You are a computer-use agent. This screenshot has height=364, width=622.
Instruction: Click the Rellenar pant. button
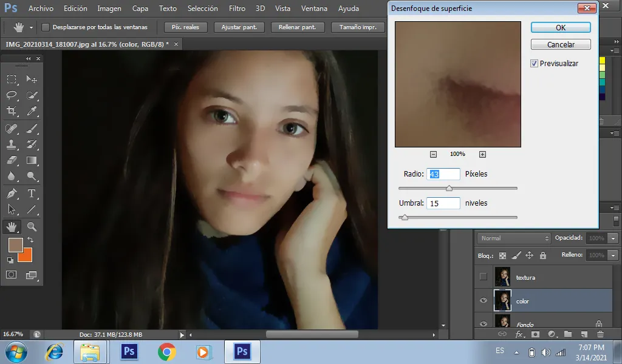pos(298,27)
